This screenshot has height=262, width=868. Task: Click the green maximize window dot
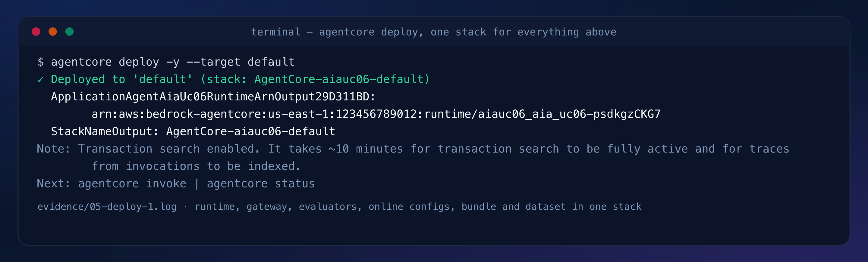(x=69, y=32)
